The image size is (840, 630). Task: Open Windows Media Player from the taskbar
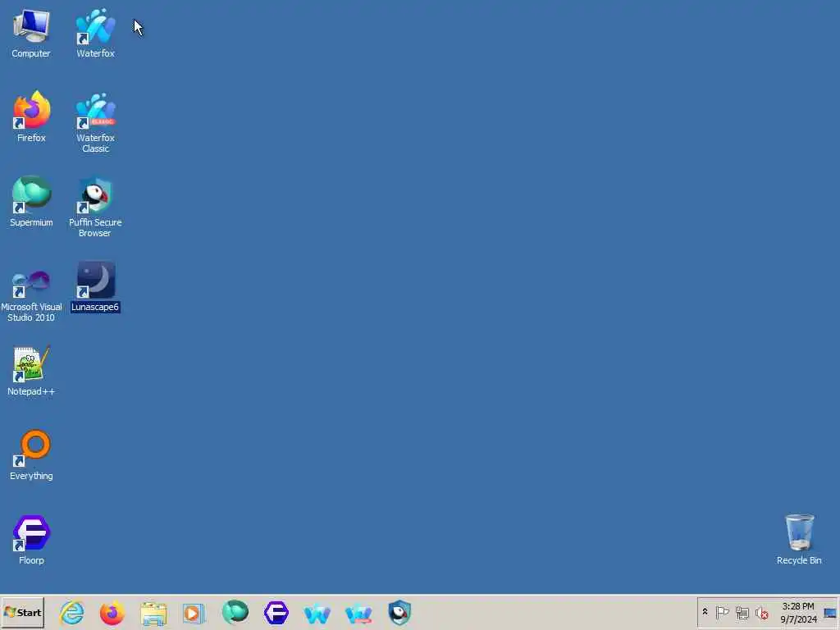[x=194, y=612]
